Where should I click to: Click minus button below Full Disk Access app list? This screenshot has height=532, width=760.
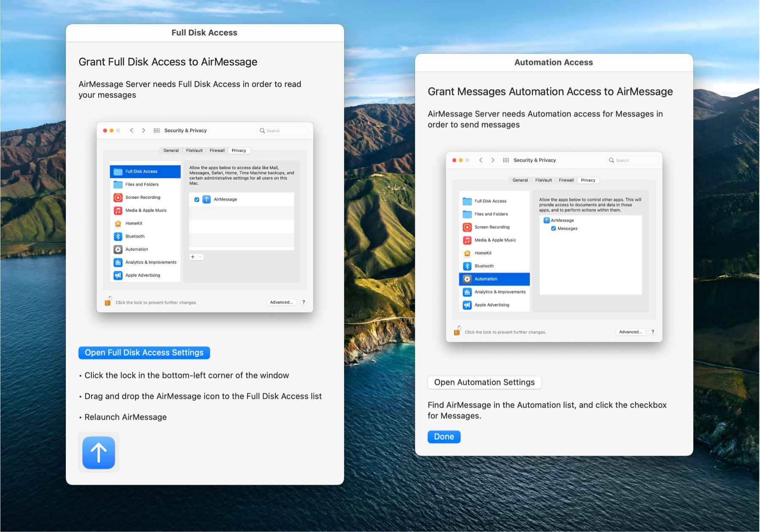200,257
